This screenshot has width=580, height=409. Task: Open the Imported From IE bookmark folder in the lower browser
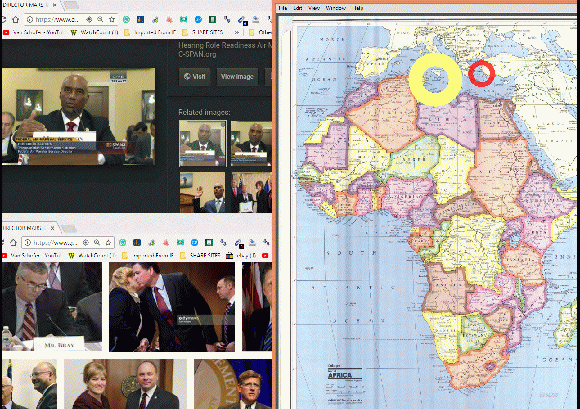[x=148, y=256]
